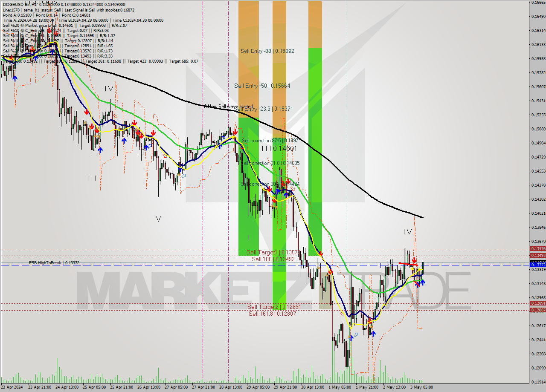This screenshot has height=392, width=546.
Task: Click the 'V' wave label below 27 Apr lows
Action: (x=158, y=219)
